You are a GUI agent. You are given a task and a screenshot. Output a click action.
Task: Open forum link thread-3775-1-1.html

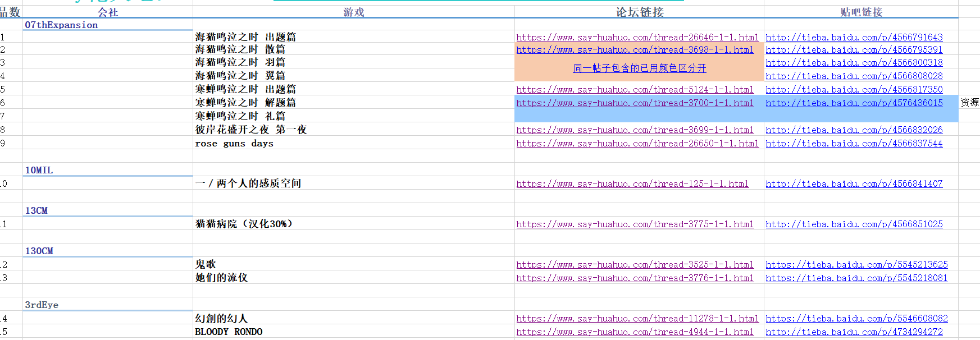[635, 224]
